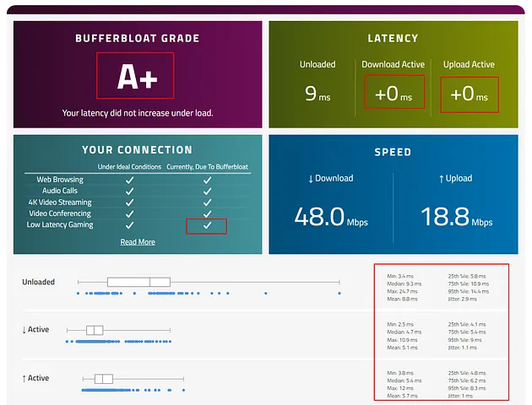Click the upload Active latency box plot
This screenshot has width=532, height=405.
pos(133,379)
